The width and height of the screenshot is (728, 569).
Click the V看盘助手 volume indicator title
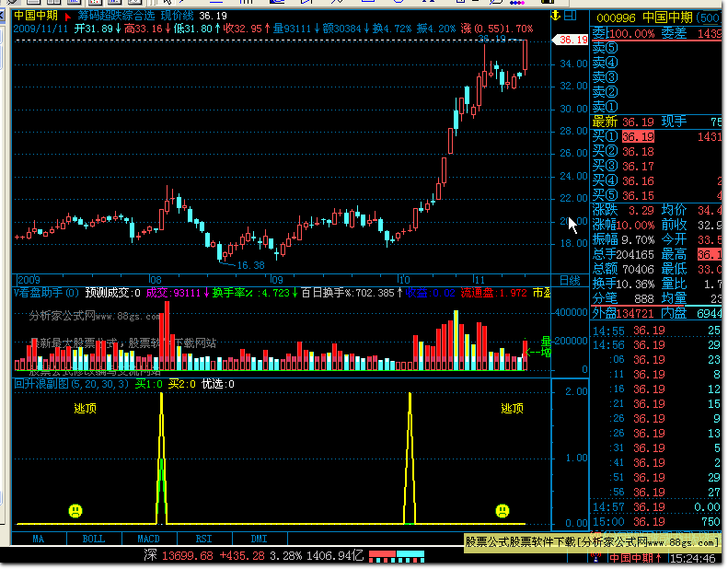click(40, 293)
